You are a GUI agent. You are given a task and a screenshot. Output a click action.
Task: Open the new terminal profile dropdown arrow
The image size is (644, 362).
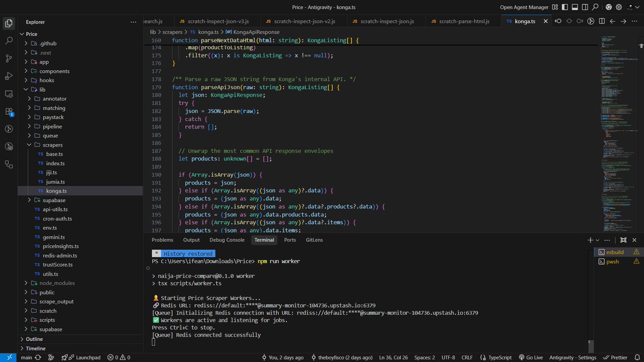(x=597, y=240)
